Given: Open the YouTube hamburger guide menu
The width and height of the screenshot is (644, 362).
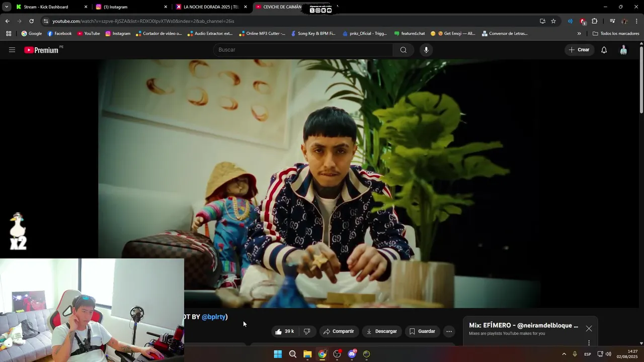Looking at the screenshot, I should [12, 50].
